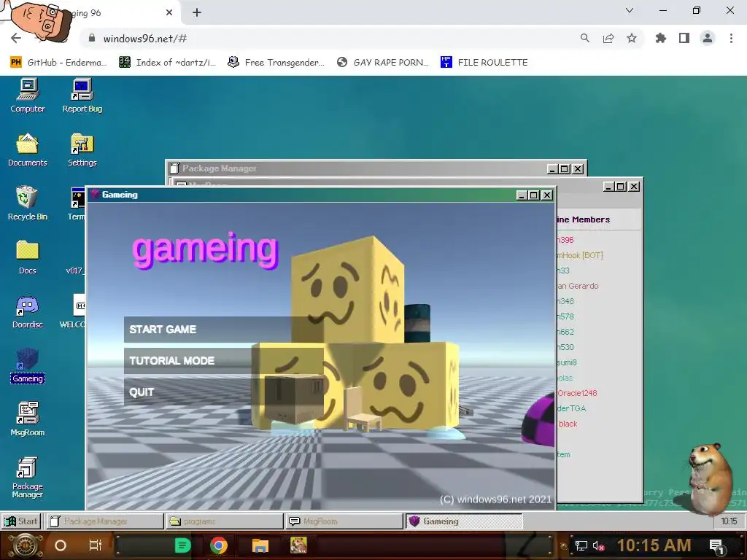Open the green notes app in taskbar

click(x=182, y=545)
